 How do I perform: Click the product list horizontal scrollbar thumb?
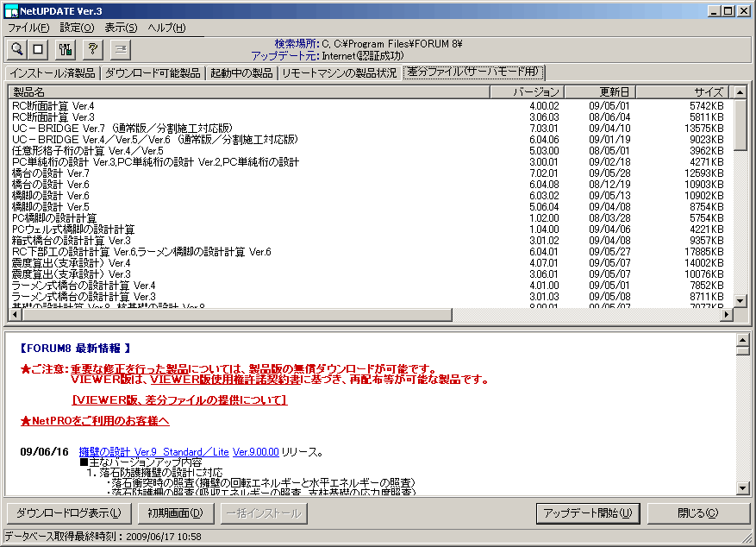click(x=237, y=315)
